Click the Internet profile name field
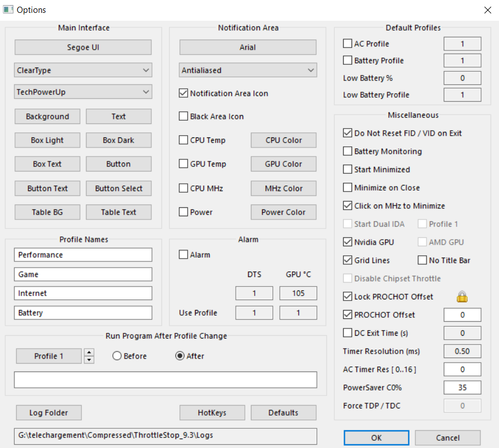The width and height of the screenshot is (499, 448). [83, 293]
